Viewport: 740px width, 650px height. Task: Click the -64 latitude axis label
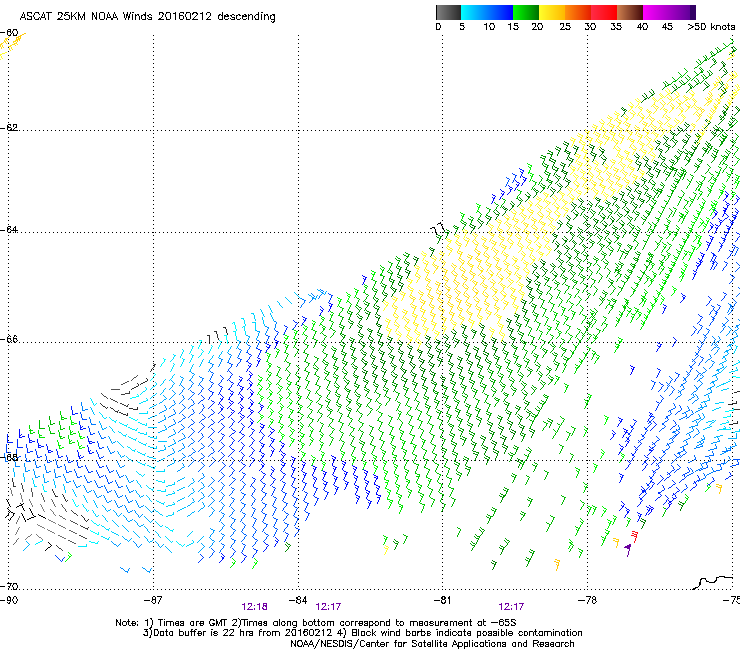(9, 229)
